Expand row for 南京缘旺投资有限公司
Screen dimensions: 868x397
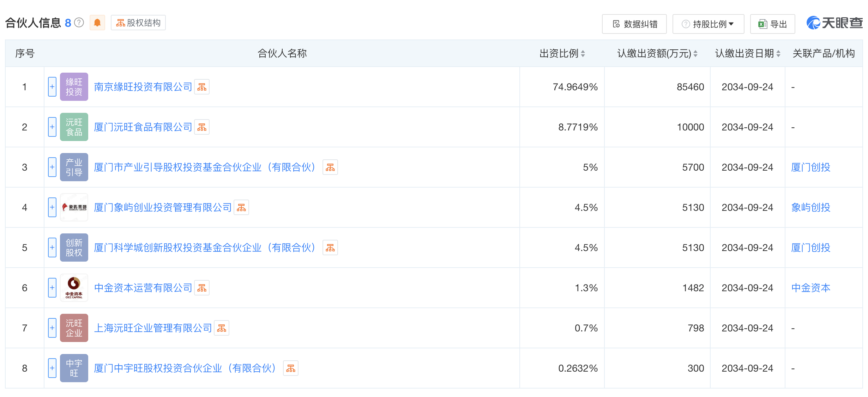[52, 87]
